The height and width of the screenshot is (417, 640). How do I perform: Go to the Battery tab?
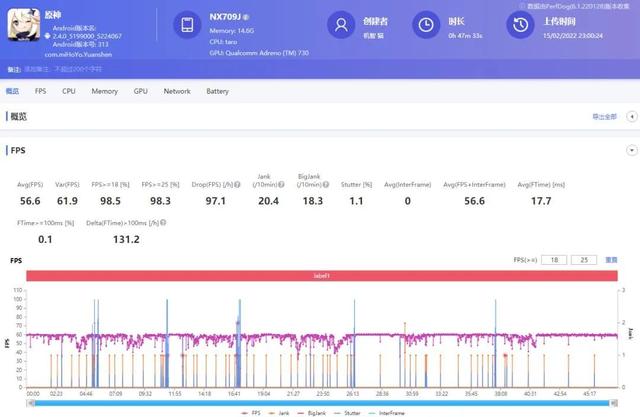click(217, 91)
